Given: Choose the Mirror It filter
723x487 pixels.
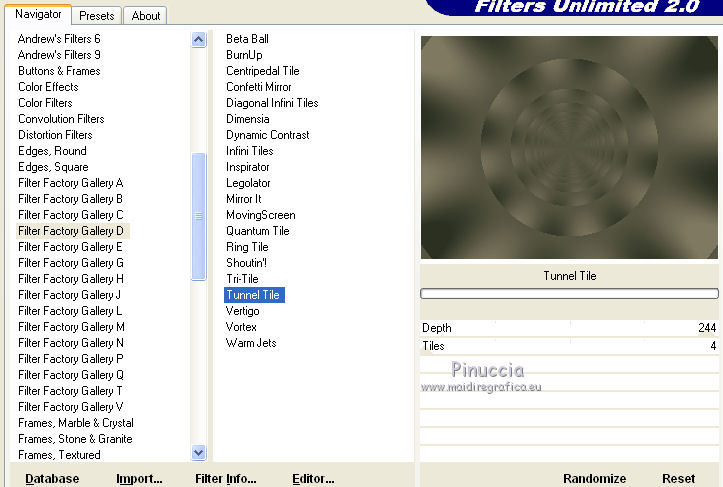Looking at the screenshot, I should tap(243, 199).
